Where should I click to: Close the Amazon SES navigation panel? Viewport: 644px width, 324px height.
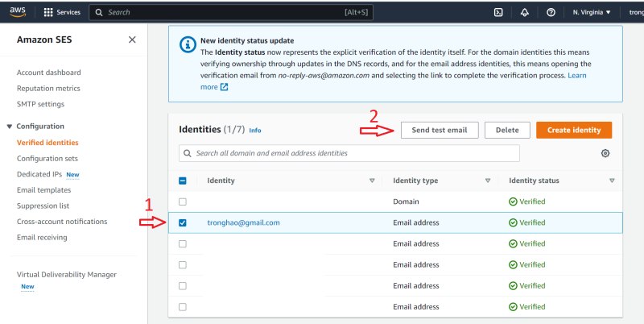pyautogui.click(x=132, y=39)
